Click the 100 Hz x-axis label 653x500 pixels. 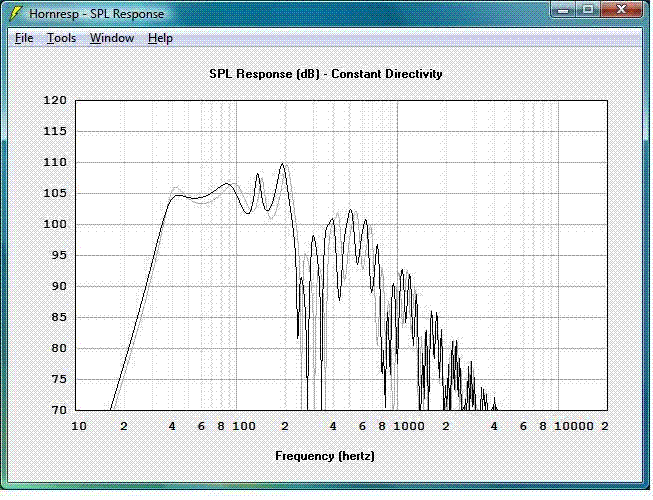point(244,426)
